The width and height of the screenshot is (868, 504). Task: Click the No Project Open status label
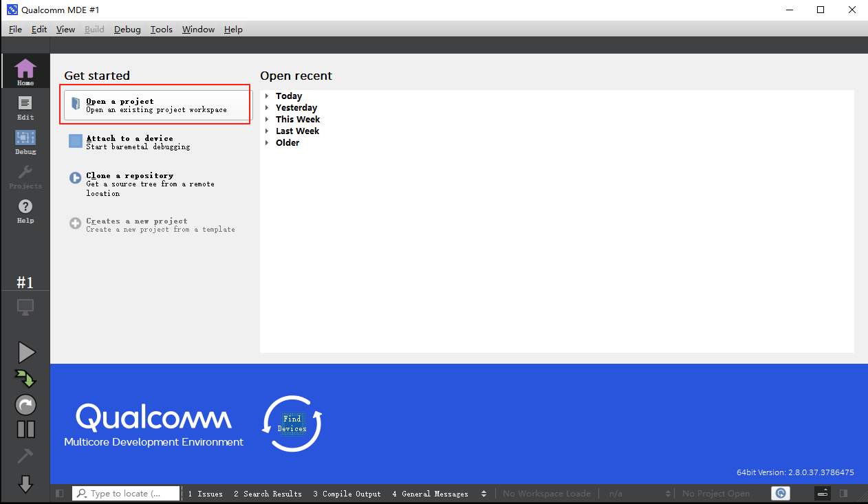716,494
